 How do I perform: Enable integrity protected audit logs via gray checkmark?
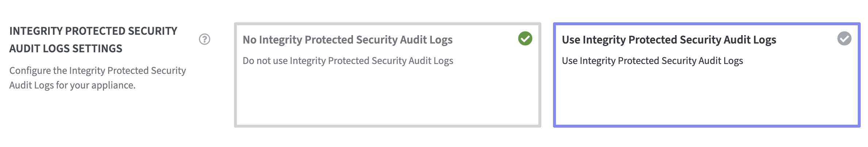pyautogui.click(x=844, y=38)
